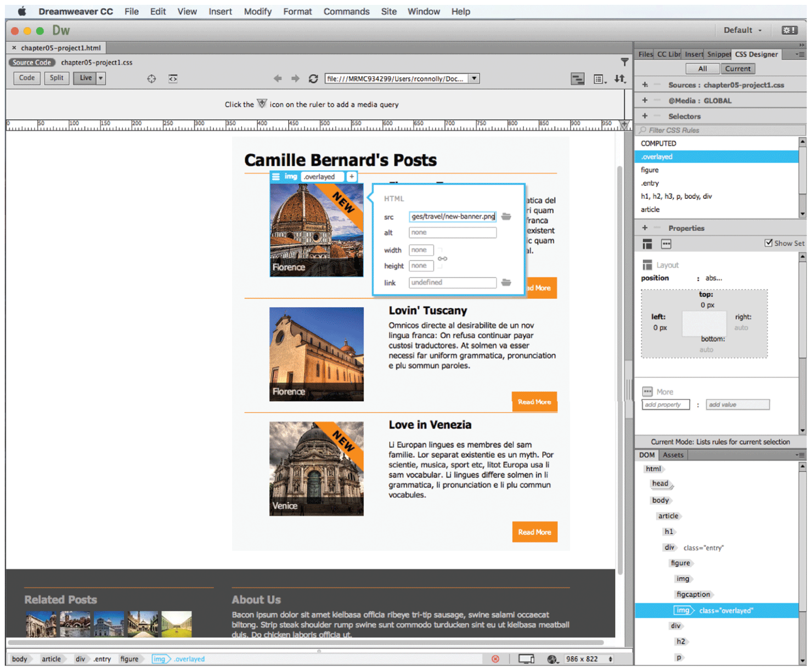Click the browse folder icon next to link field
Viewport: 812px width, 671px height.
[x=506, y=283]
